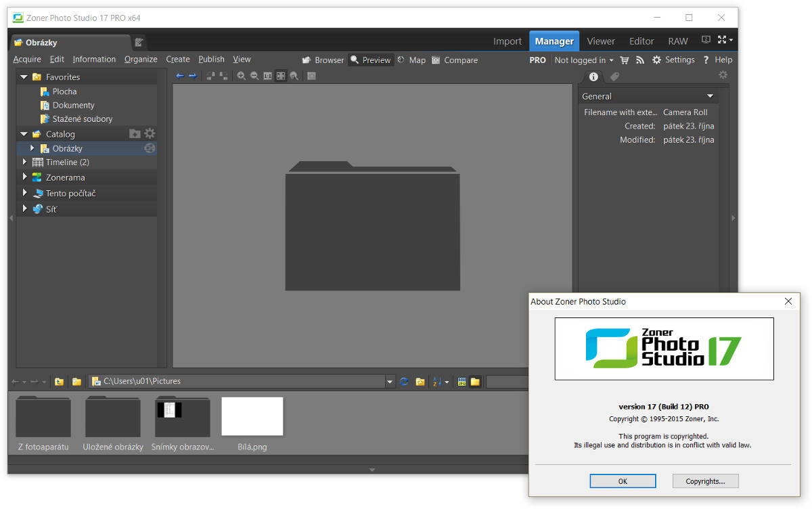The width and height of the screenshot is (812, 509).
Task: Click Copyrights... in the About dialog
Action: point(705,481)
